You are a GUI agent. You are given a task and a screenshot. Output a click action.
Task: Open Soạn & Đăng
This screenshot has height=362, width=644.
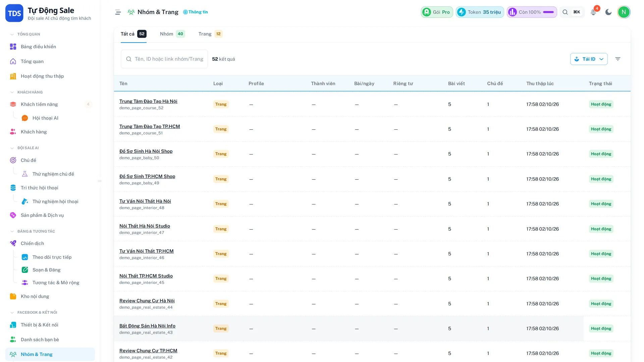[x=56, y=270]
